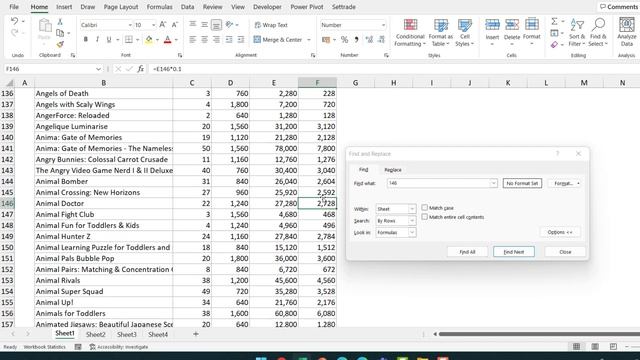Image resolution: width=640 pixels, height=360 pixels.
Task: Select the Animal Doctor cell
Action: click(104, 203)
